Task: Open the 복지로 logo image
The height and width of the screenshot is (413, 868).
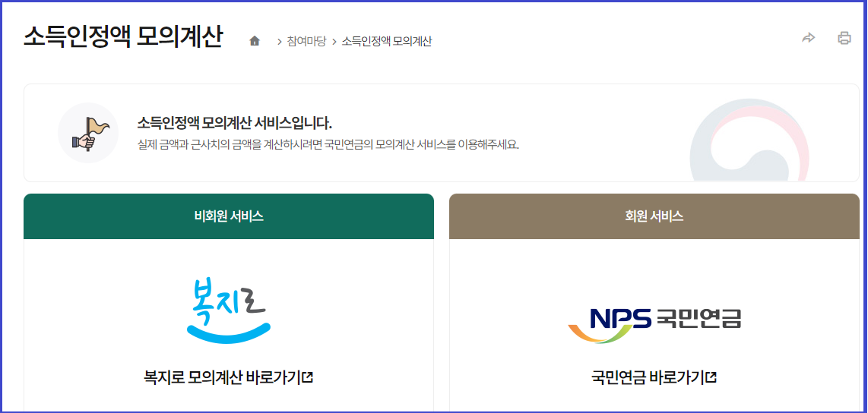Action: 229,310
